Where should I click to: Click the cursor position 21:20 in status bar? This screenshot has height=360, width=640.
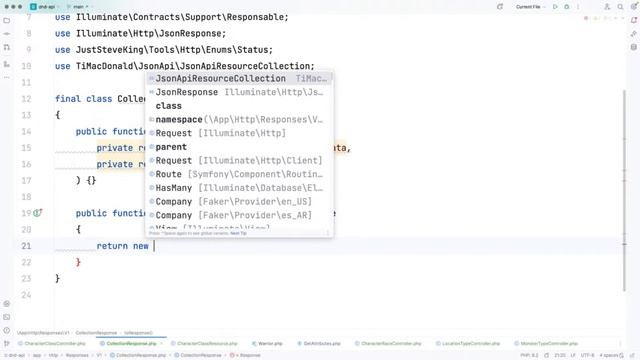tap(560, 355)
